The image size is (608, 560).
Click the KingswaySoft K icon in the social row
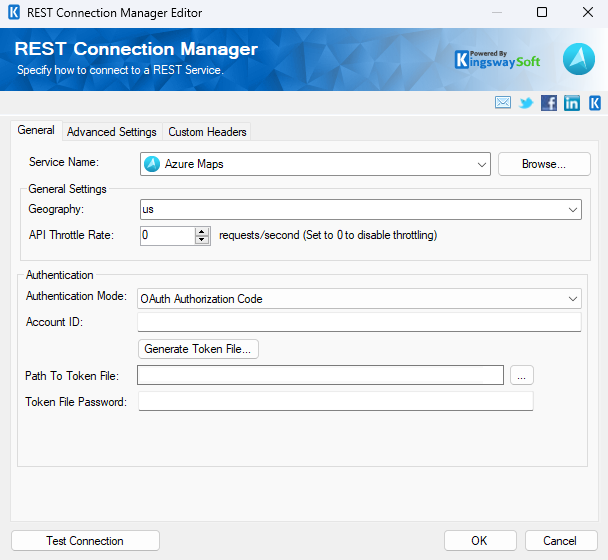(595, 103)
